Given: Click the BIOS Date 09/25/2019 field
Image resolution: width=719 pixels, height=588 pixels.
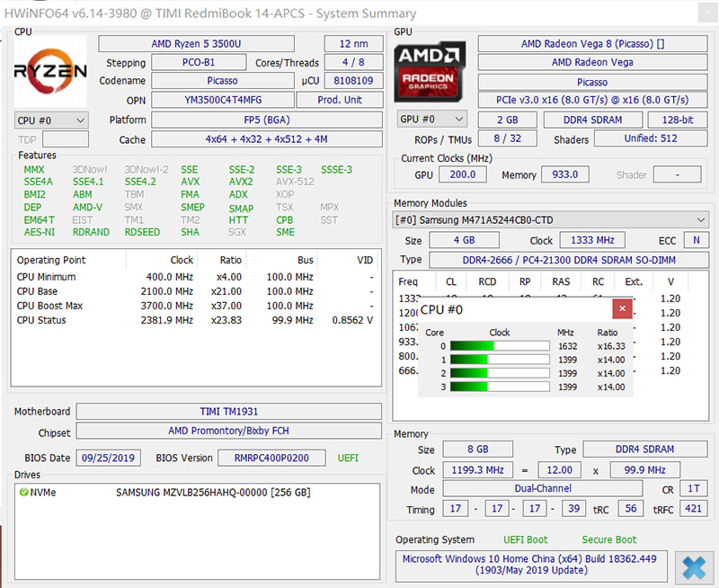Looking at the screenshot, I should point(108,458).
